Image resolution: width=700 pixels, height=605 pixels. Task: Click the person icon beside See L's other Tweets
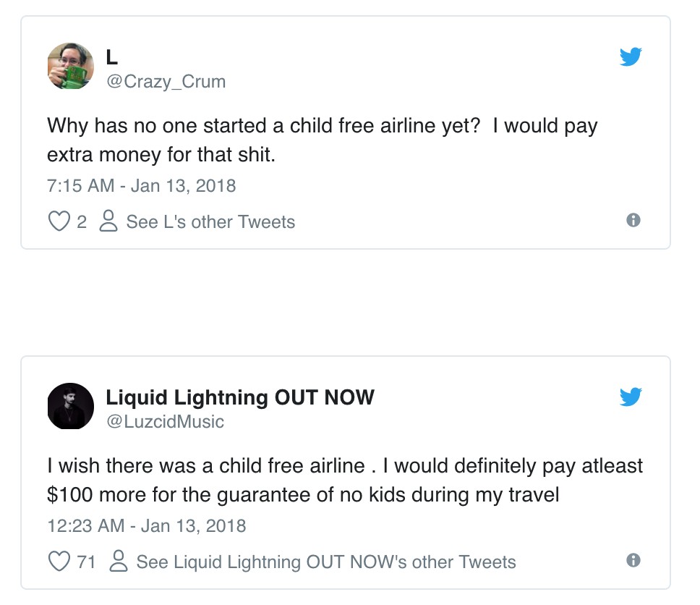108,221
